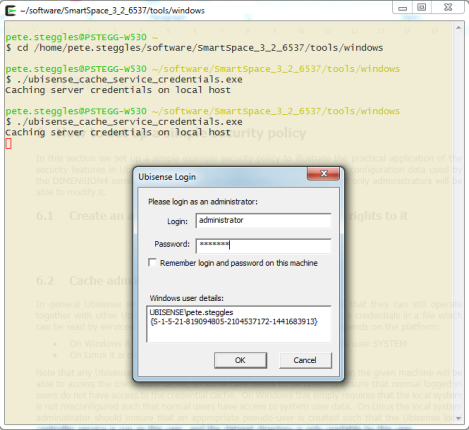Click the UBISENSE\pete.steggles text line
Viewport: 469px width, 430px height.
tap(191, 312)
